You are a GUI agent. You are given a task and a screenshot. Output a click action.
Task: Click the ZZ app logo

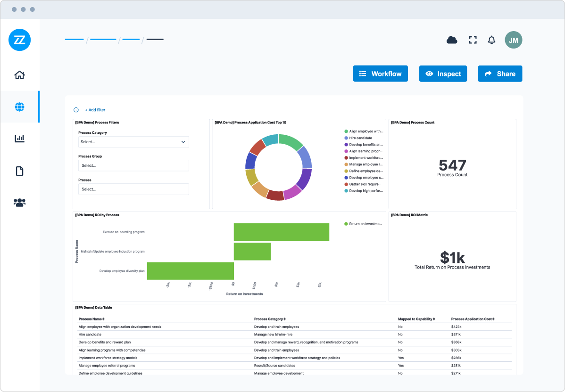(19, 40)
